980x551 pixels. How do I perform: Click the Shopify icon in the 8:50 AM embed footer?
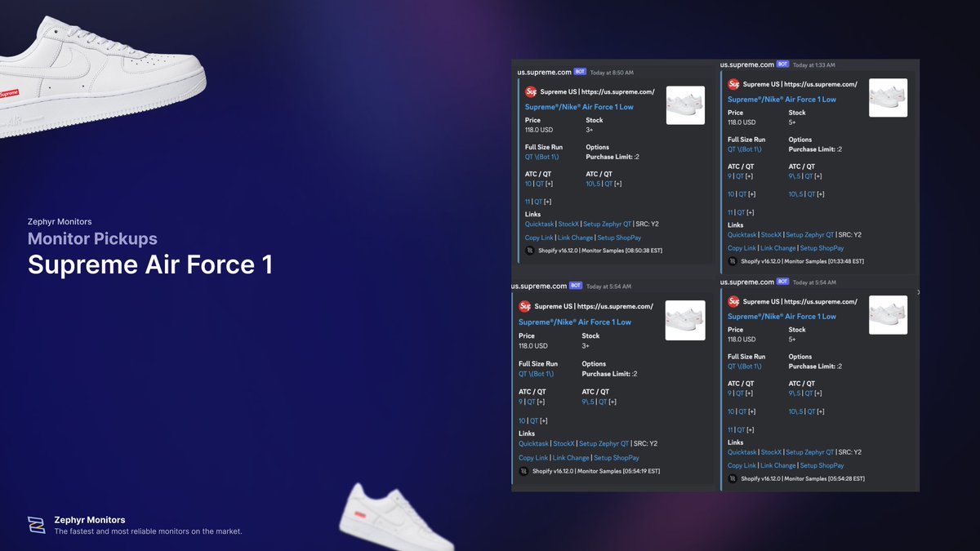pyautogui.click(x=528, y=251)
